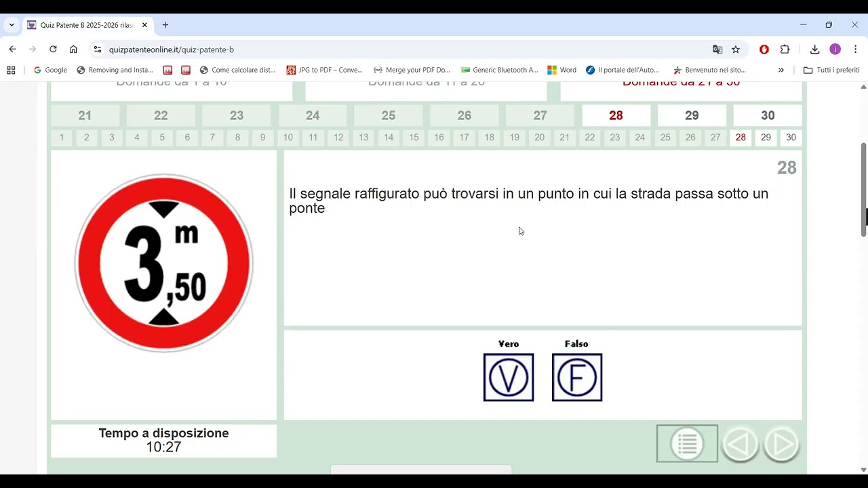
Task: Expand the tab search dropdown arrow
Action: click(x=12, y=25)
